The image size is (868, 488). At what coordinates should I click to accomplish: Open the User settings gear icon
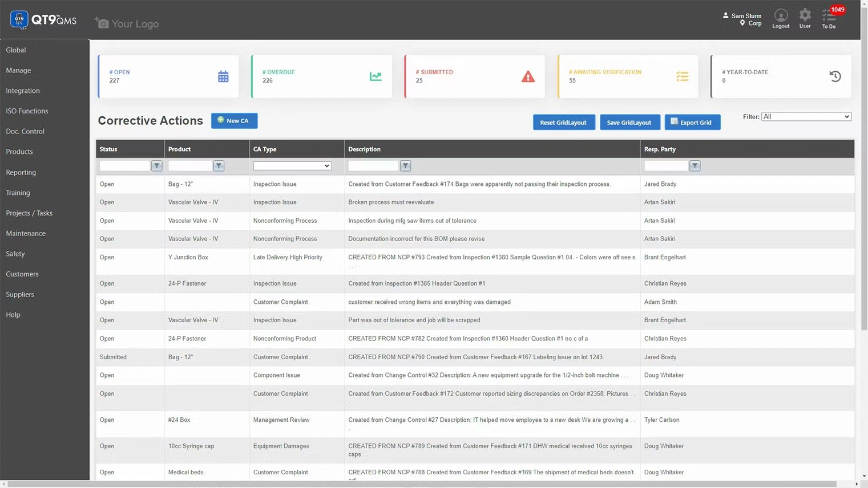tap(805, 18)
